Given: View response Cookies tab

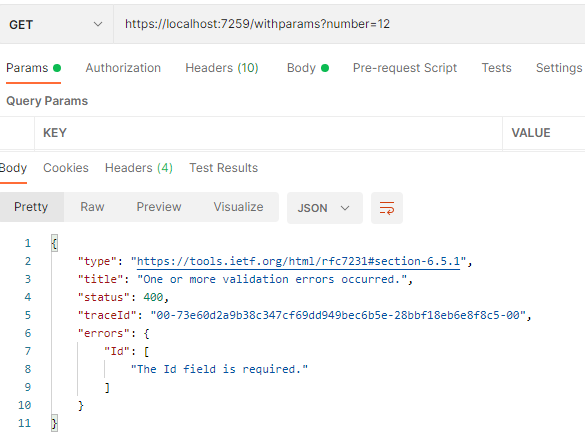Looking at the screenshot, I should (66, 168).
